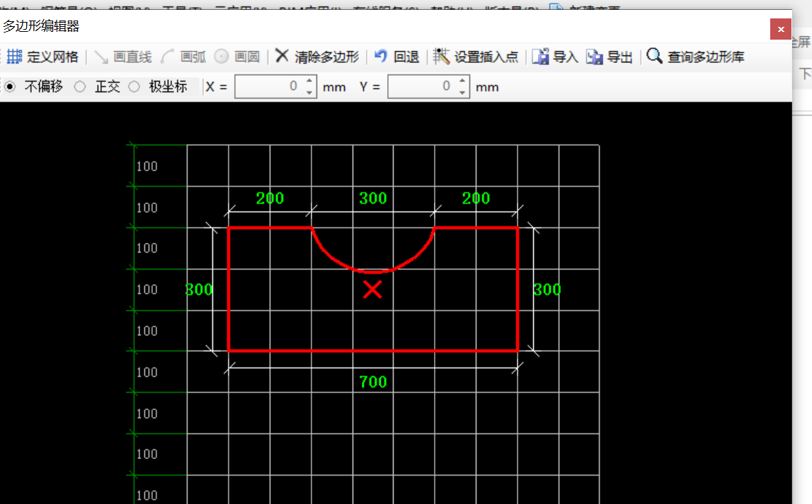Click the 查询多边形库 button label
The image size is (812, 504).
point(706,57)
